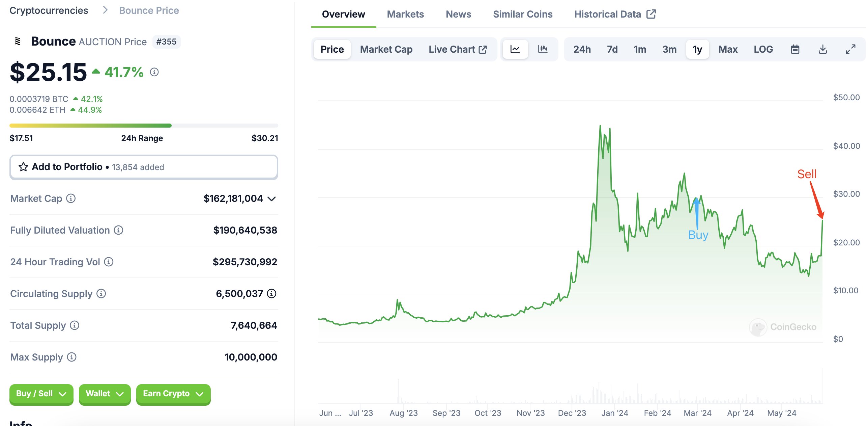Open Live Chart link

click(x=458, y=49)
